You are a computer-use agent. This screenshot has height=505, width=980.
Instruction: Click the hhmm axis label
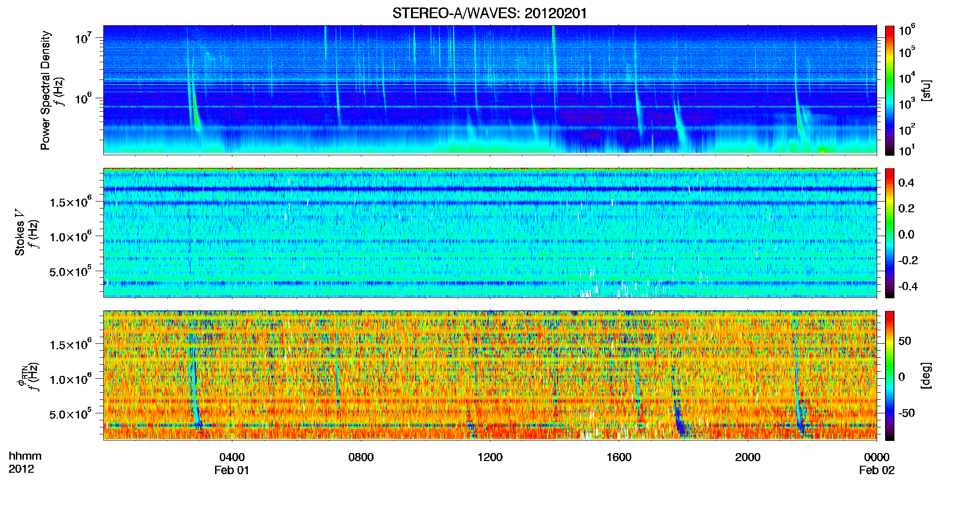click(x=25, y=456)
